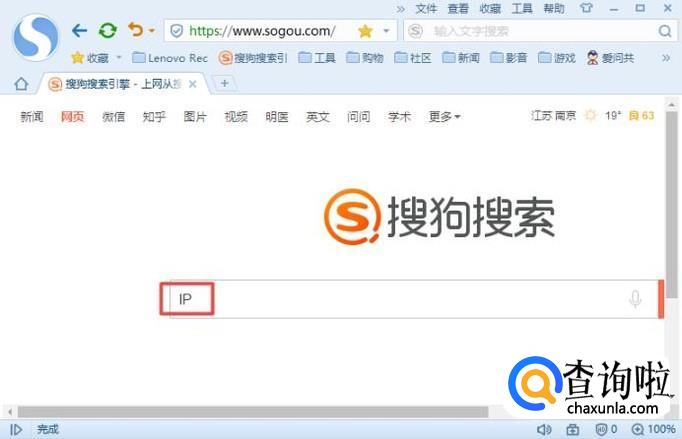Click the toolbox icon in status bar

pyautogui.click(x=572, y=430)
